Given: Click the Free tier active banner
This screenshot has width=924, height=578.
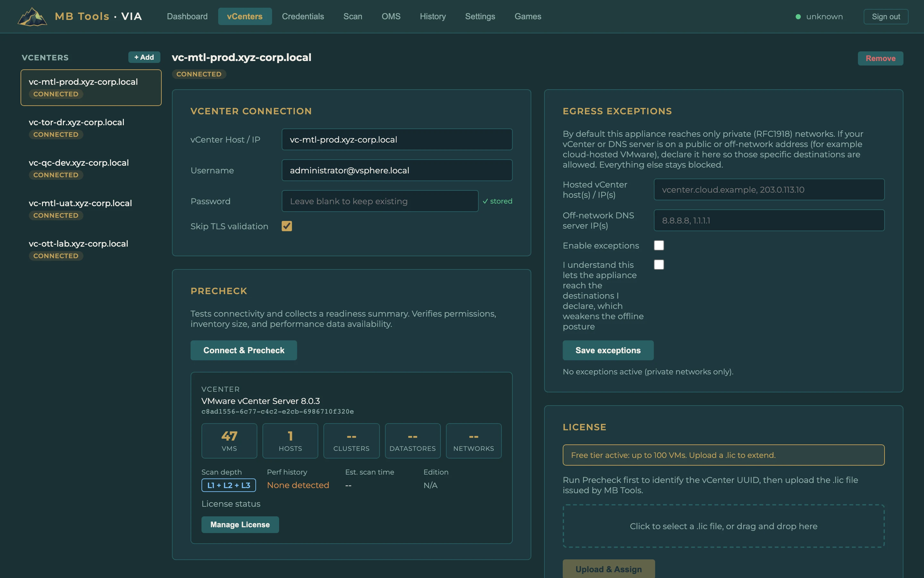Looking at the screenshot, I should coord(723,455).
